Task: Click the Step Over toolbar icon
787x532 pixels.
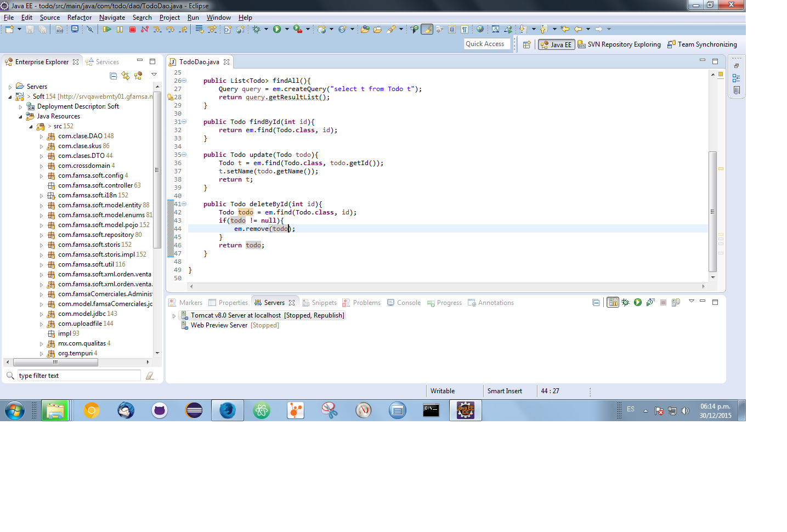Action: (x=170, y=29)
